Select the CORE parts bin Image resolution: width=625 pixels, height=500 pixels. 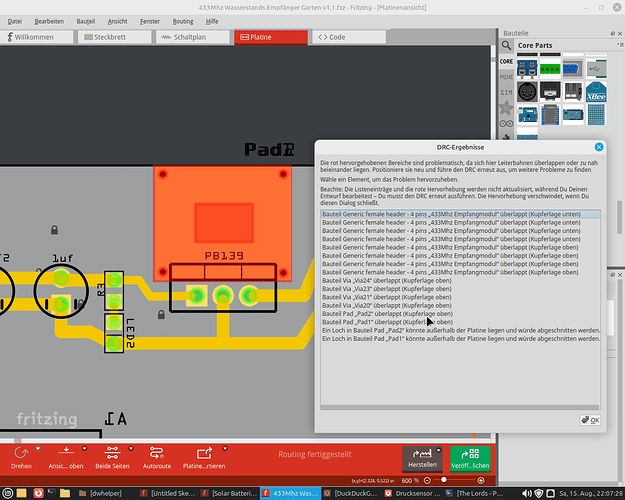[506, 61]
